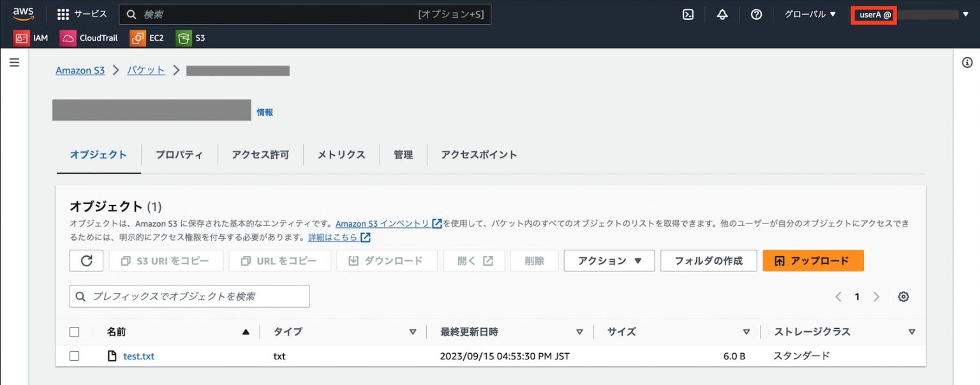Click the アップロード button
980x385 pixels.
click(x=813, y=260)
